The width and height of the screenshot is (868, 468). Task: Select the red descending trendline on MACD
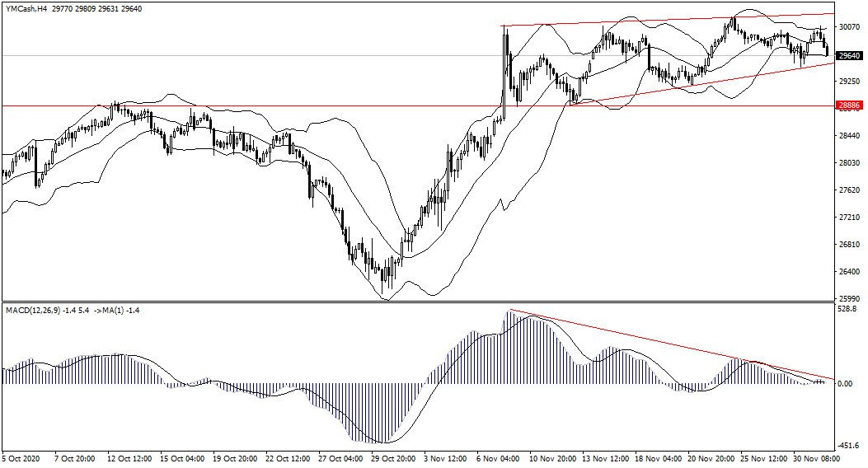[659, 343]
